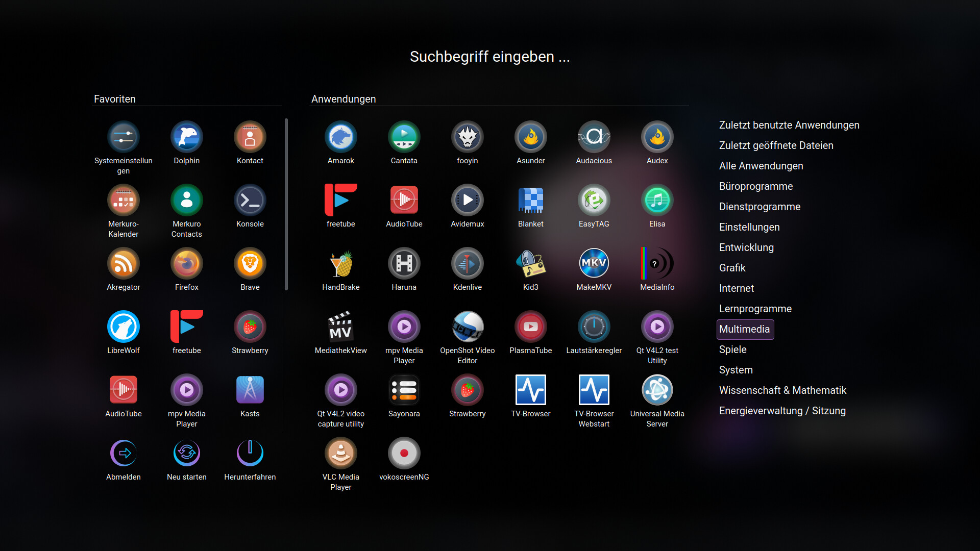Open TV-Browser application
980x551 pixels.
pyautogui.click(x=531, y=396)
